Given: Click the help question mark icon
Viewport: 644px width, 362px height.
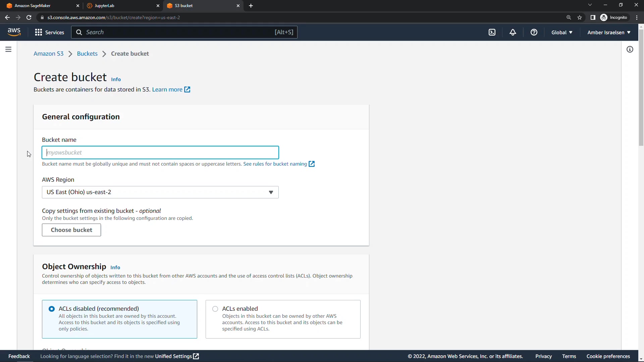Looking at the screenshot, I should pyautogui.click(x=534, y=32).
